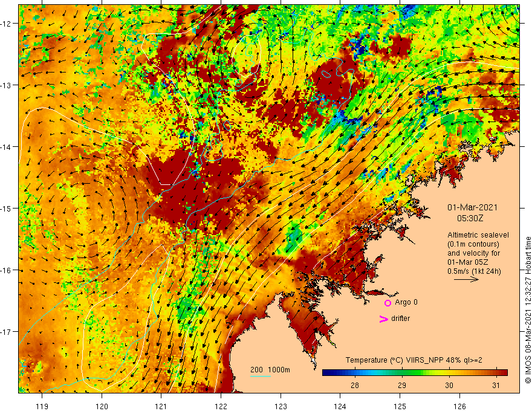Click the cyan bathymetry legend line
The image size is (532, 411).
pos(261,377)
